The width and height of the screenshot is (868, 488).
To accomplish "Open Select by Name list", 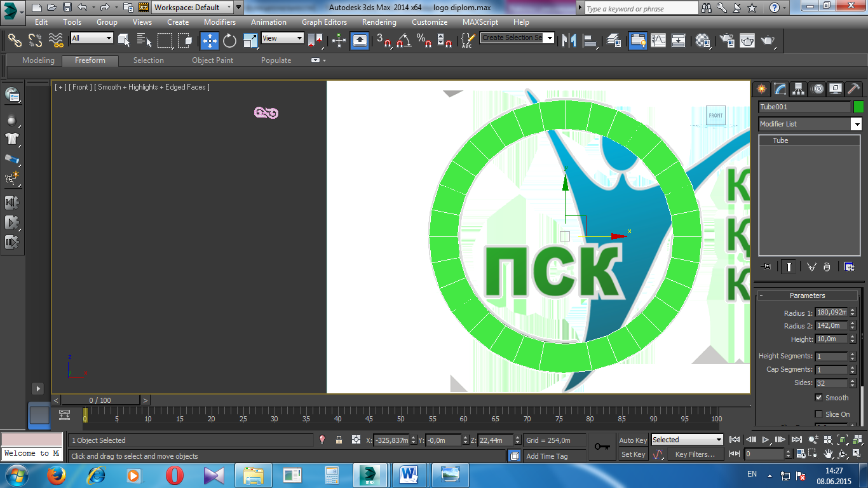I will 145,40.
